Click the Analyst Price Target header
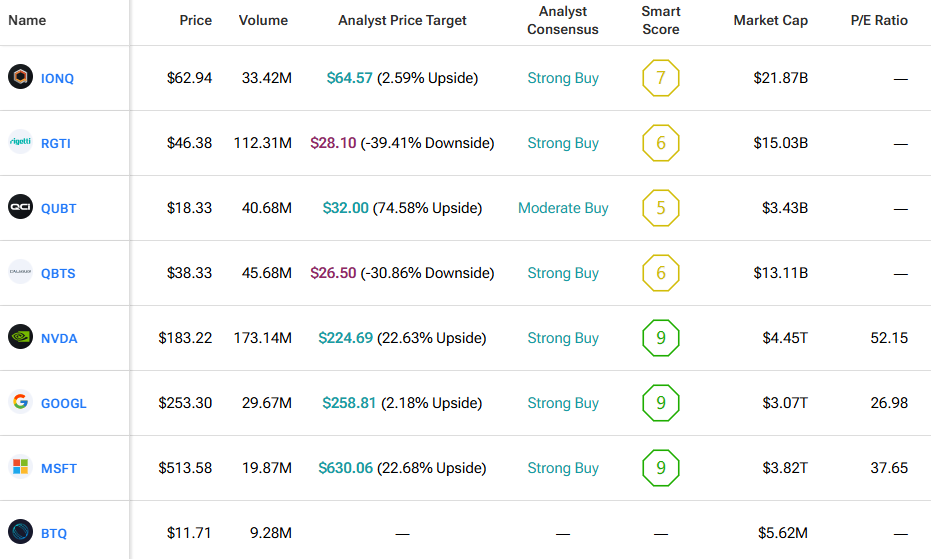931x559 pixels. (404, 20)
